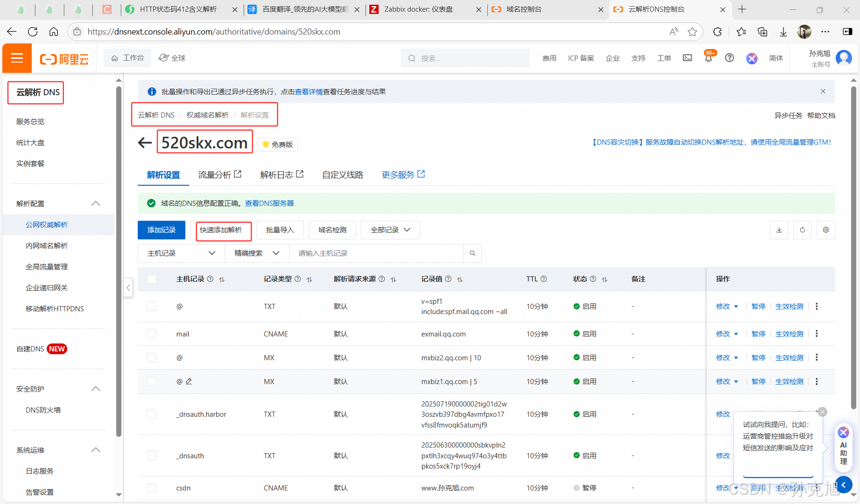The height and width of the screenshot is (504, 860).
Task: Open browser extensions puzzle icon
Action: pos(718,32)
